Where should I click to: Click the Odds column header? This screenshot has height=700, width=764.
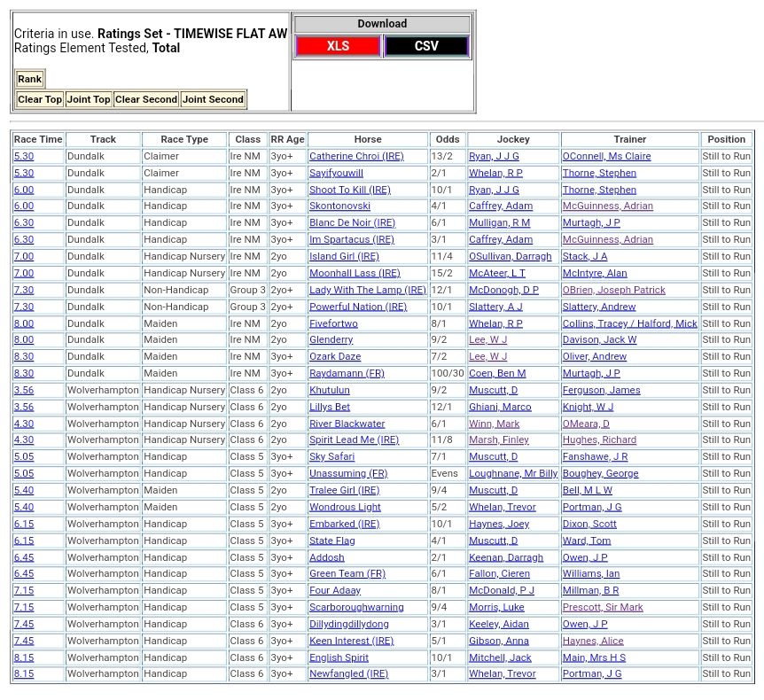point(448,139)
